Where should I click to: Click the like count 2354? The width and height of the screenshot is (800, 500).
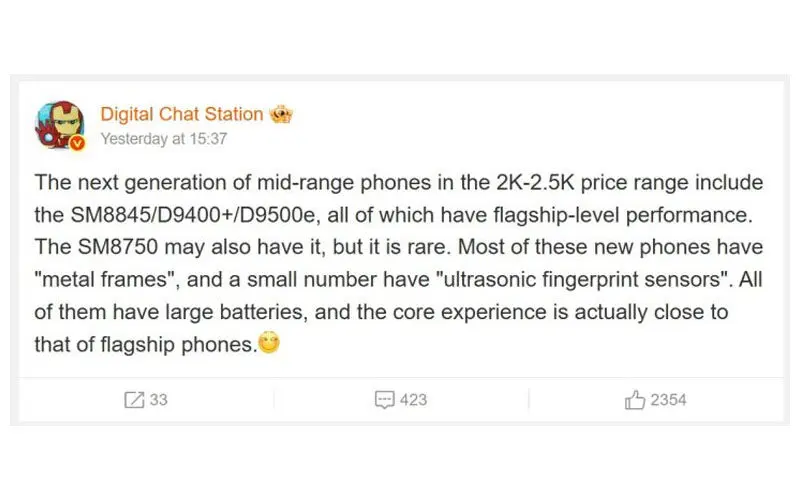point(668,400)
